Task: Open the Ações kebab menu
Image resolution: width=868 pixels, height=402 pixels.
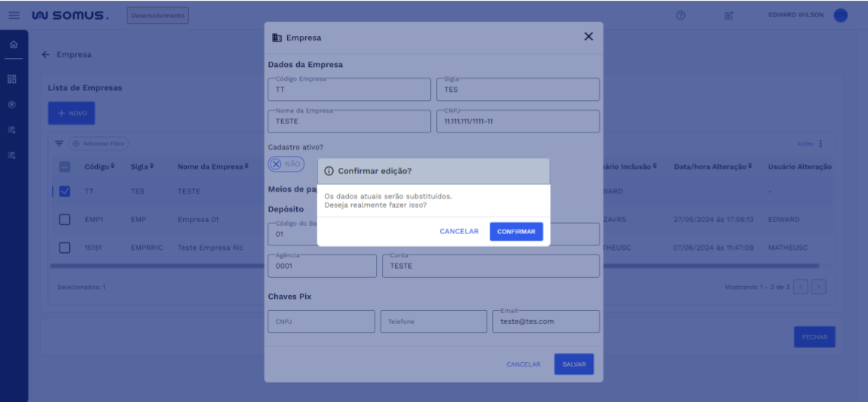Action: tap(821, 144)
